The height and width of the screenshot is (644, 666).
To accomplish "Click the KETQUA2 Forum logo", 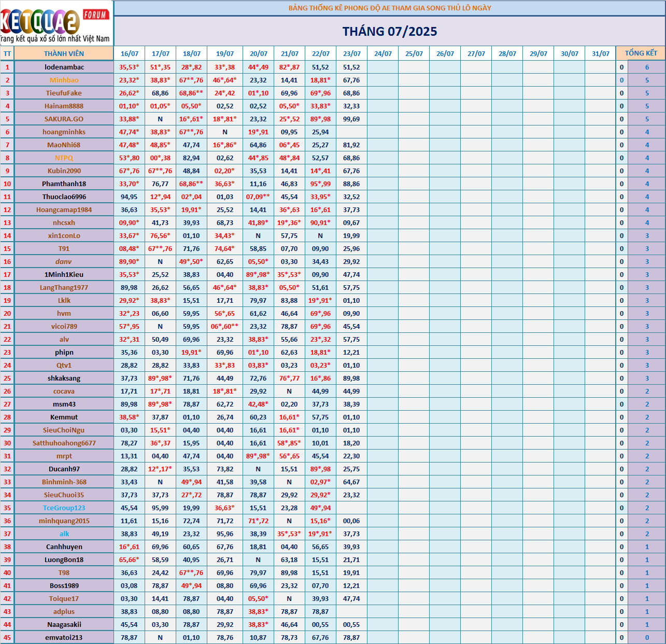I will [56, 23].
